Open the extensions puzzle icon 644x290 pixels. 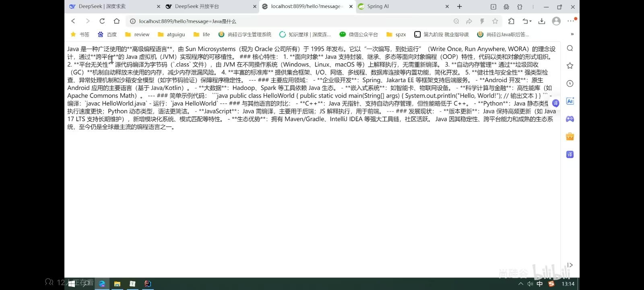pyautogui.click(x=511, y=21)
